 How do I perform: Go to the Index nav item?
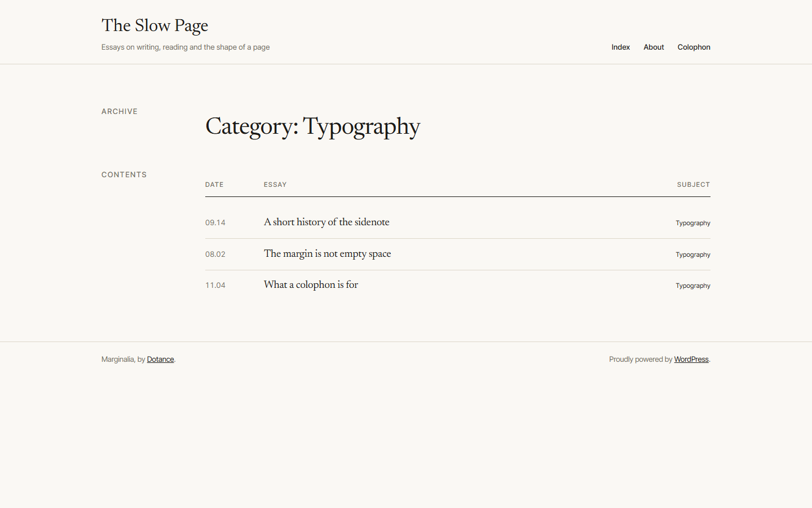coord(620,47)
